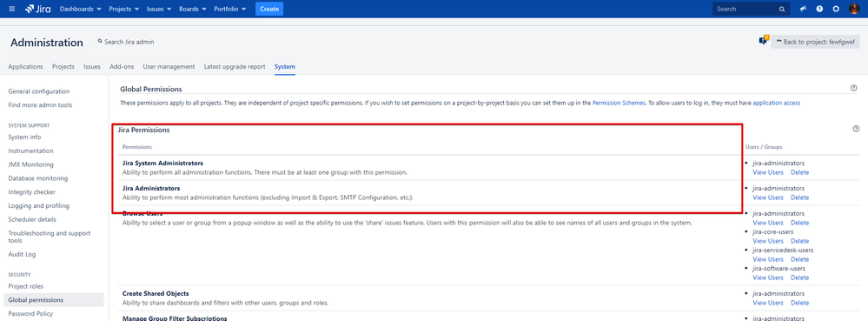Open the notifications megaphone icon
Viewport: 868px width, 321px height.
point(803,9)
